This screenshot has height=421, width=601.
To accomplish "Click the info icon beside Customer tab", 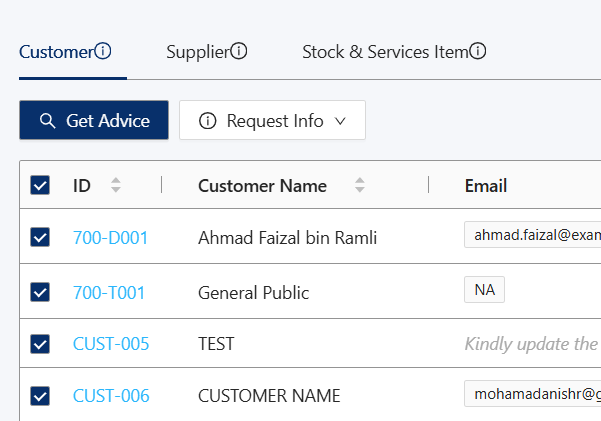I will (x=102, y=52).
